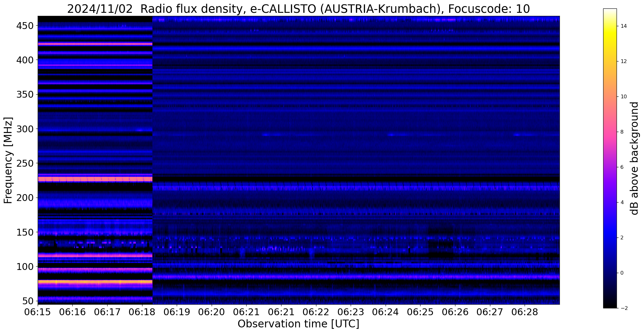Image resolution: width=644 pixels, height=333 pixels.
Task: Click inside the radio spectrogram plot area
Action: point(299,160)
